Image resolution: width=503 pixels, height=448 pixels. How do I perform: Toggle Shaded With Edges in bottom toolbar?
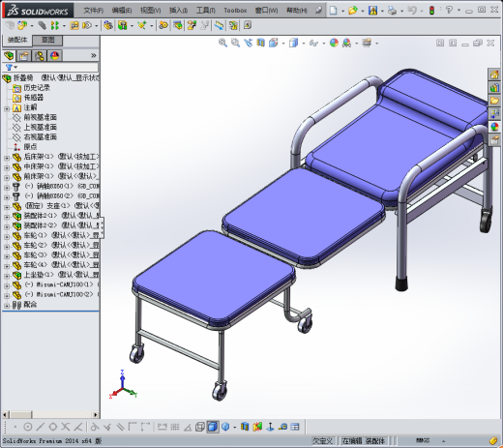(213, 427)
